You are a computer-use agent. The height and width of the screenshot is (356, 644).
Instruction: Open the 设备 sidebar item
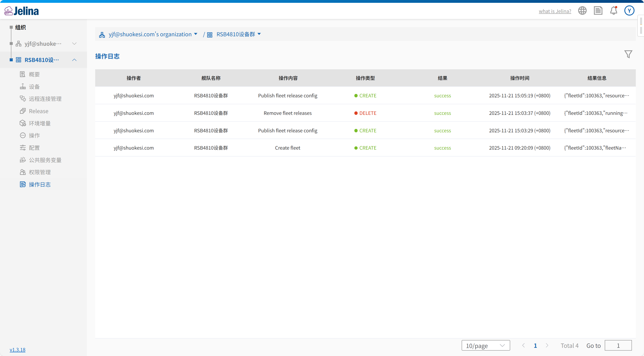(34, 87)
